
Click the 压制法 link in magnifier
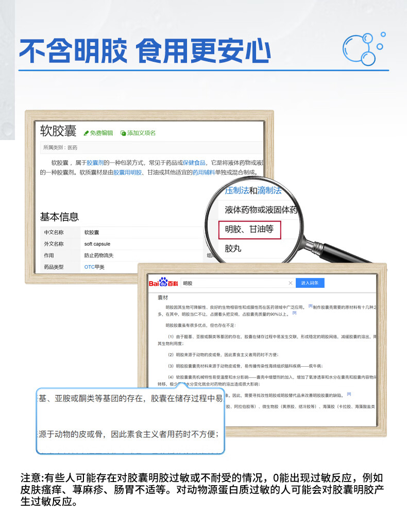(x=237, y=191)
